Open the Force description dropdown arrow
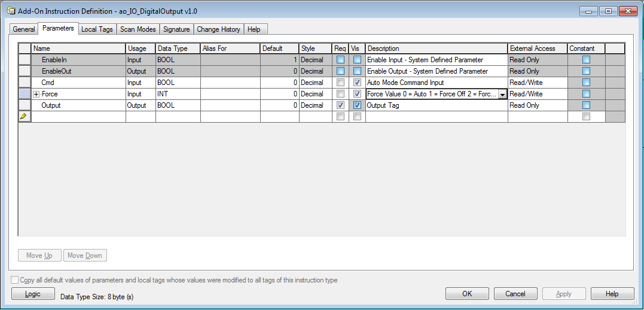The width and height of the screenshot is (644, 310). (x=502, y=94)
